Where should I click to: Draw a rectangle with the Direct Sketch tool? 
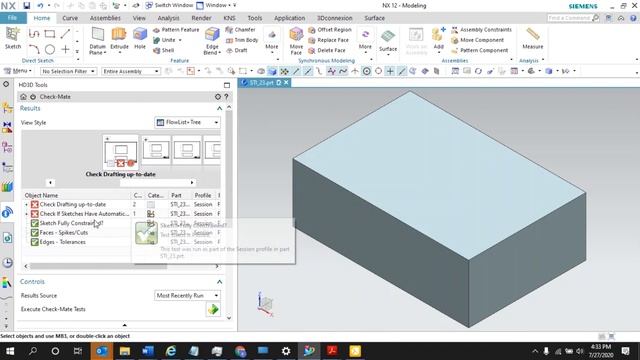(50, 33)
